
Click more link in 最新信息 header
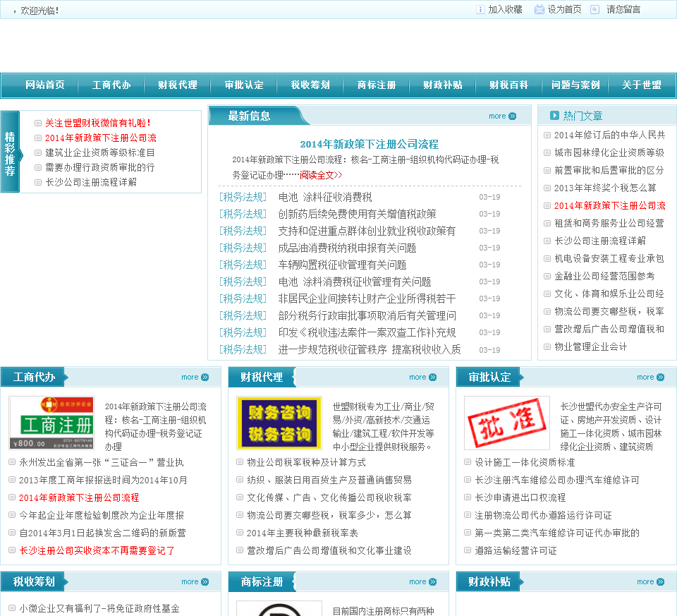coord(497,116)
